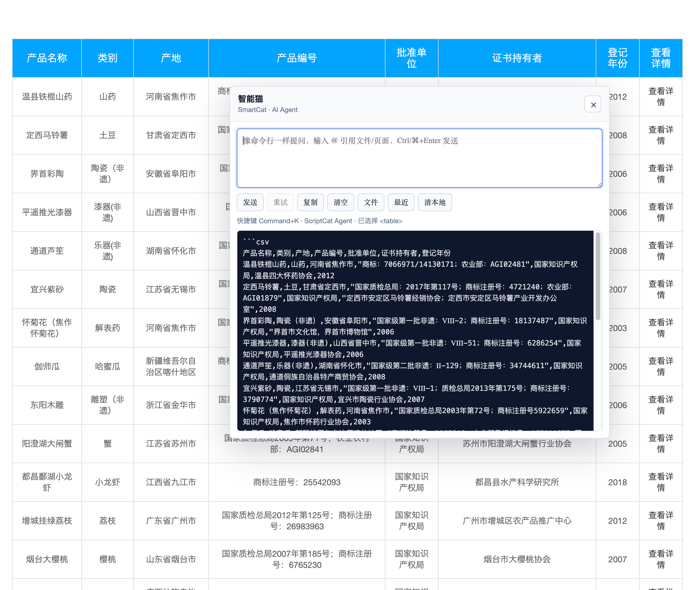Viewport: 700px width, 590px height.
Task: Click the 苏州市阳澄湖大闸蟹行业协会 holder cell
Action: point(517,444)
